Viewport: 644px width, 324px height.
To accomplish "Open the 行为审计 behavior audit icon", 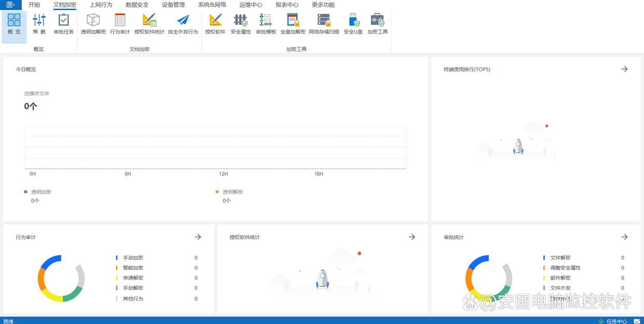I will click(120, 24).
